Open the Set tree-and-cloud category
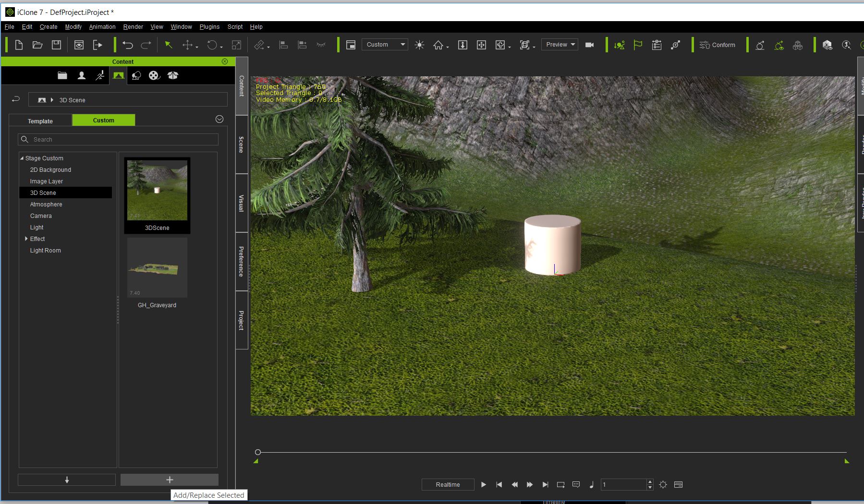This screenshot has width=864, height=504. pyautogui.click(x=136, y=75)
